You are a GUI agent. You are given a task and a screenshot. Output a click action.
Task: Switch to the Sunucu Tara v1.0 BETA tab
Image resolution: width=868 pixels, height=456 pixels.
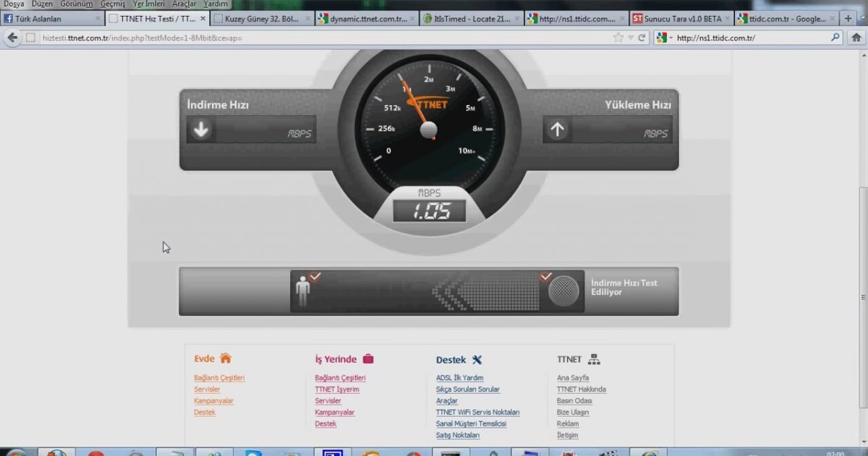(681, 19)
